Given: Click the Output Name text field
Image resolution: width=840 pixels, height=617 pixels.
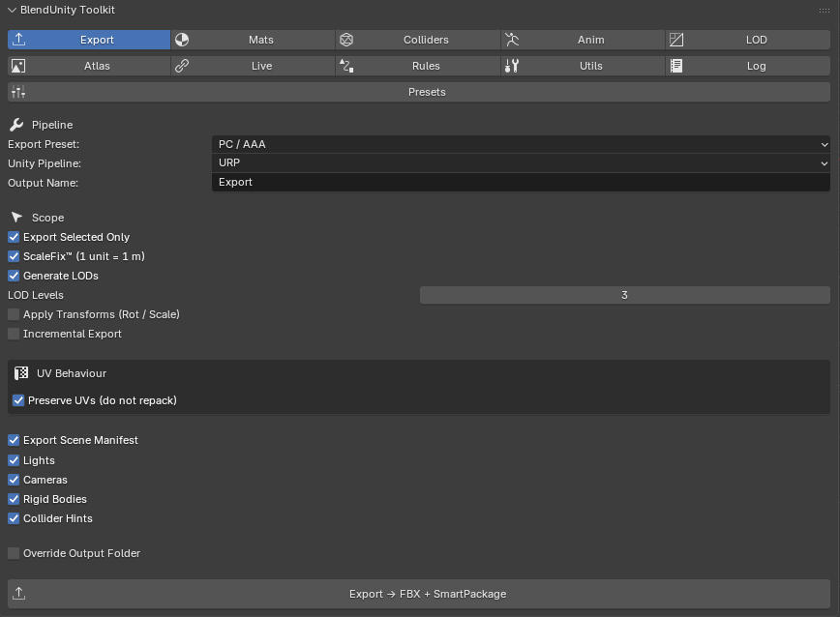Looking at the screenshot, I should click(521, 182).
